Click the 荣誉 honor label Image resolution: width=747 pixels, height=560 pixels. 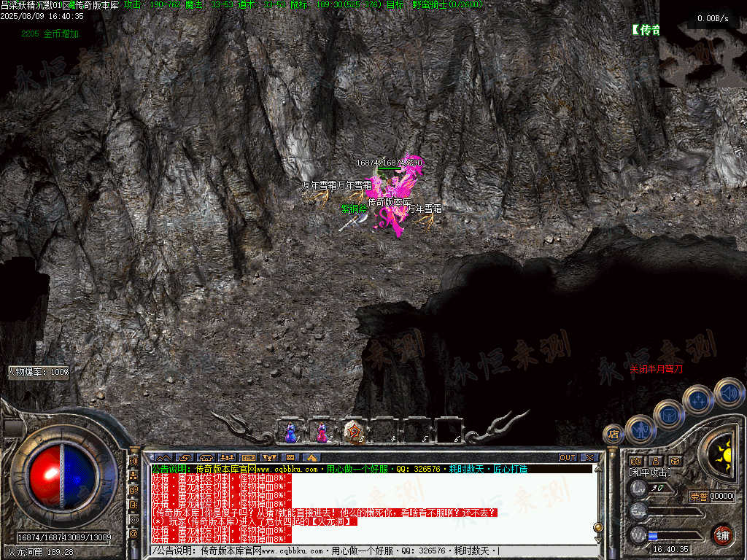(699, 496)
